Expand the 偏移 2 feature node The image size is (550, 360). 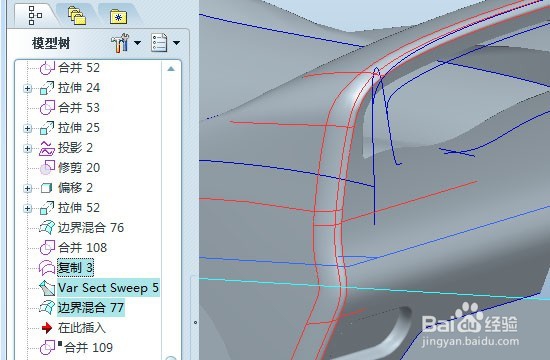coord(27,188)
